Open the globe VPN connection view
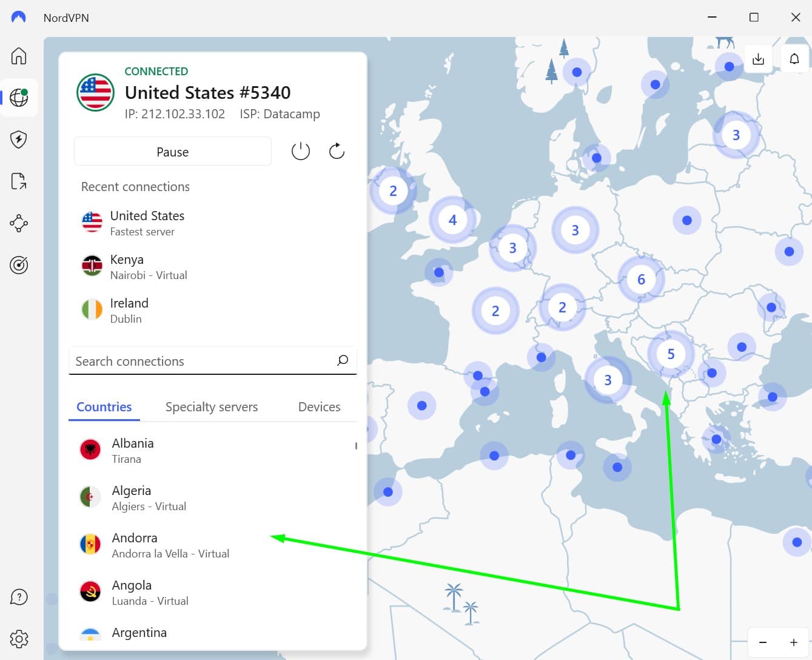Viewport: 812px width, 660px height. [19, 98]
